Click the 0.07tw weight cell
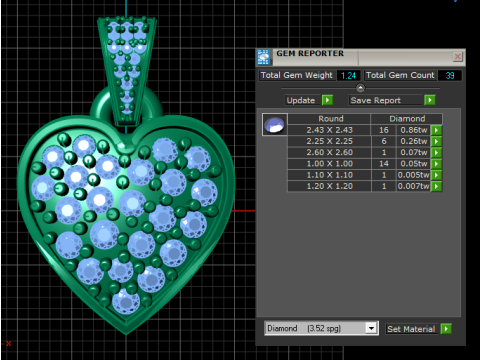Image resolution: width=480 pixels, height=360 pixels. pos(414,152)
